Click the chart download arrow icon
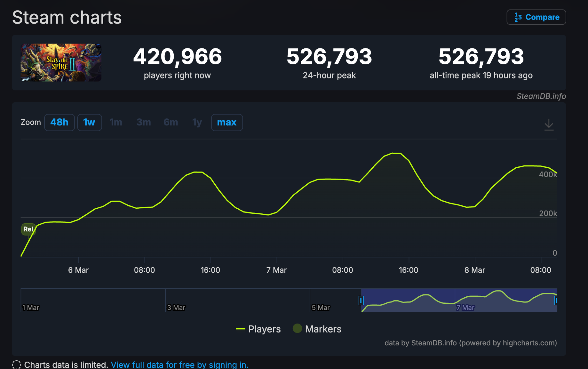588x369 pixels. click(x=548, y=124)
